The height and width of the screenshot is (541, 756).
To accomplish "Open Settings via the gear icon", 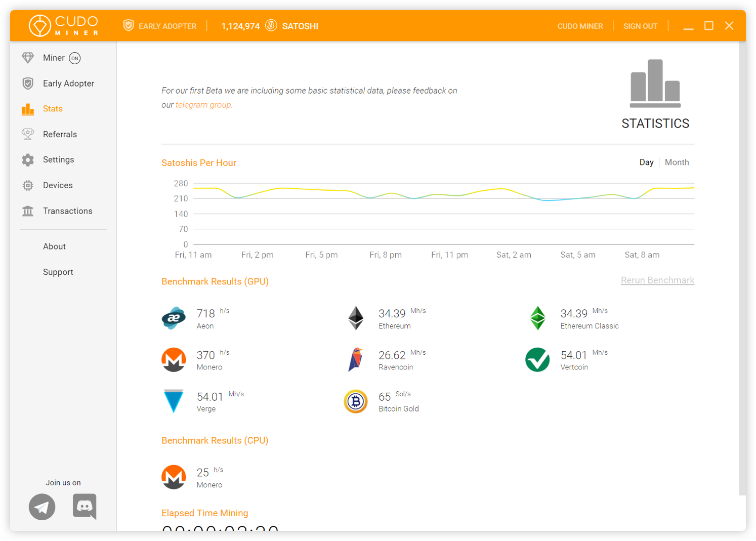I will 28,159.
